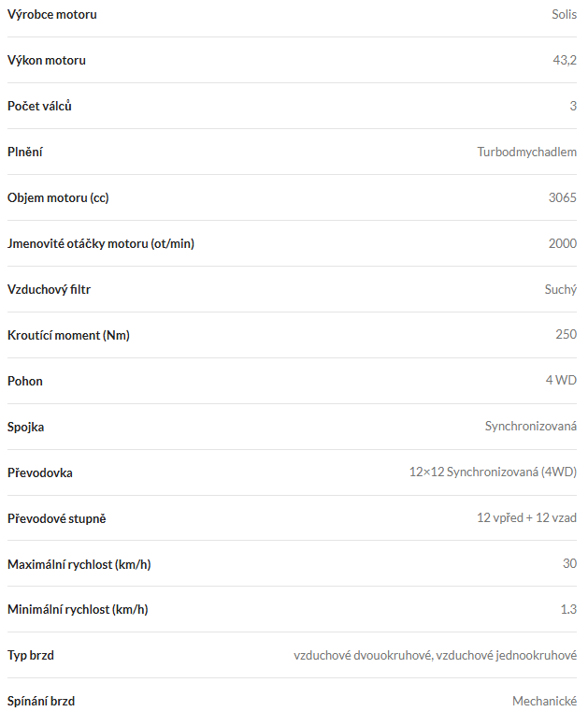Click 'Jmenovité otáčky motoru (ot/min)' label
Viewport: 588px width, 712px height.
pyautogui.click(x=101, y=243)
